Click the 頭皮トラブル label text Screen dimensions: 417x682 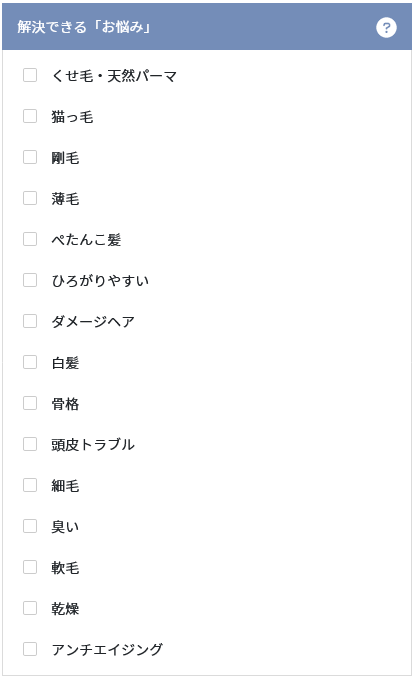(x=93, y=445)
